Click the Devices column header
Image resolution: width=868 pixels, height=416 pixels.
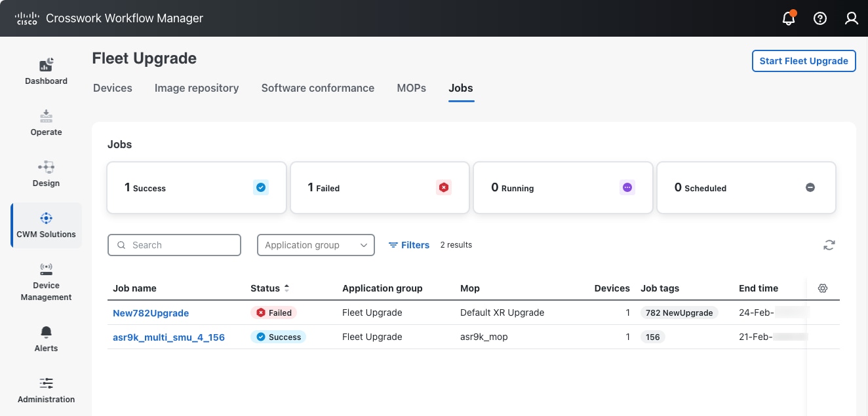coord(612,288)
